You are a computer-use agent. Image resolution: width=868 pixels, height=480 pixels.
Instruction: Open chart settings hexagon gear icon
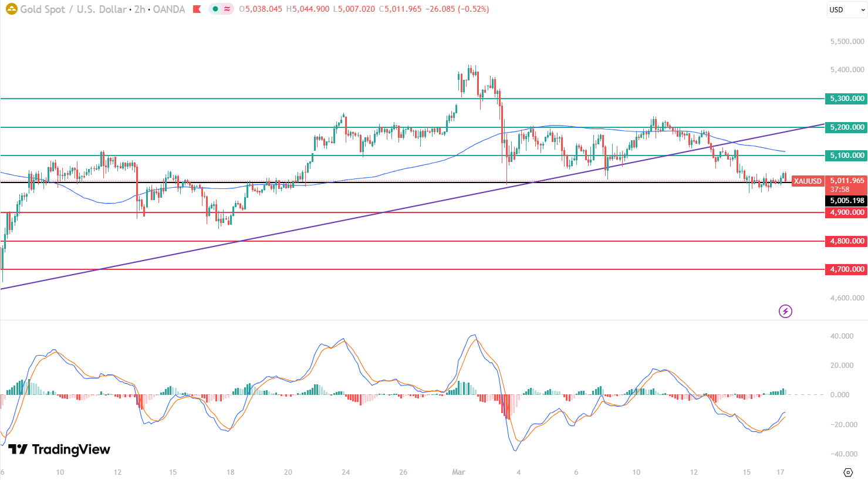click(847, 472)
